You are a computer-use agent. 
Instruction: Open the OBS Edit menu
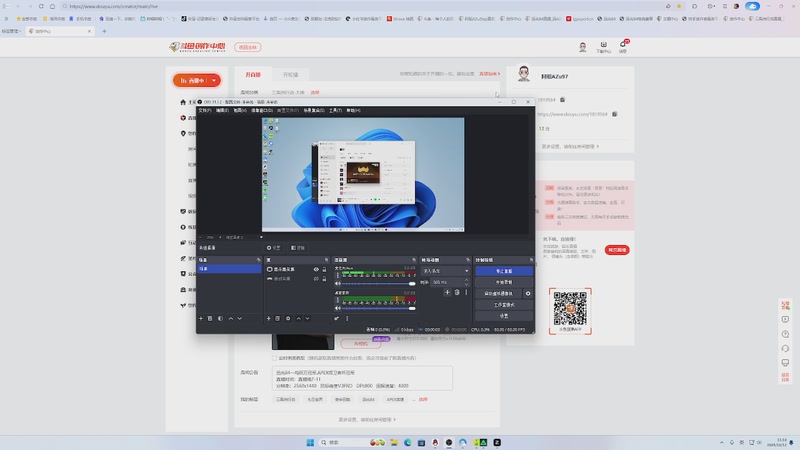click(222, 110)
